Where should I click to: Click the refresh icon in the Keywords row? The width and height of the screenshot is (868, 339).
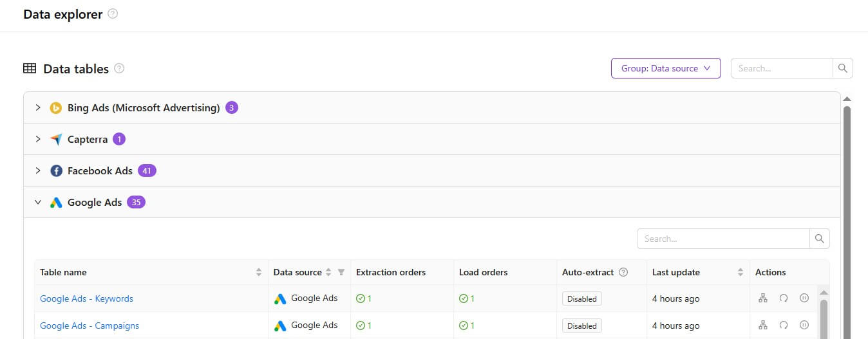784,298
